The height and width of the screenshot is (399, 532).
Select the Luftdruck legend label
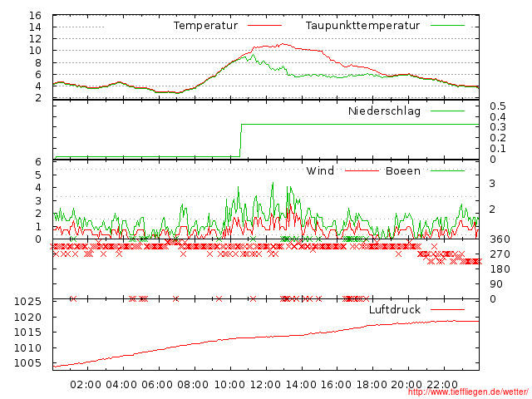click(x=395, y=309)
